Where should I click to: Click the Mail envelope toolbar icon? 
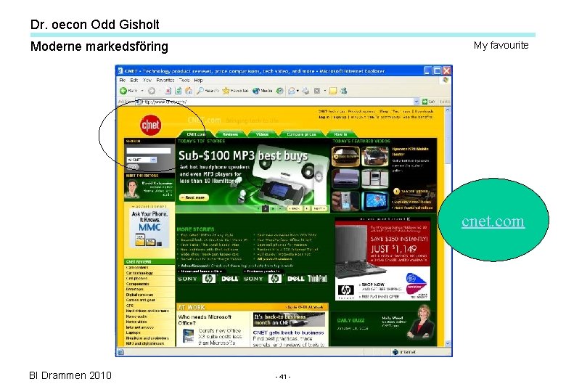[x=291, y=91]
